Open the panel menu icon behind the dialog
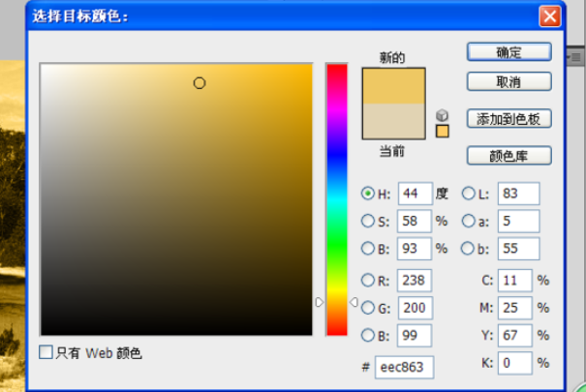Viewport: 586px width, 392px height. pyautogui.click(x=576, y=57)
